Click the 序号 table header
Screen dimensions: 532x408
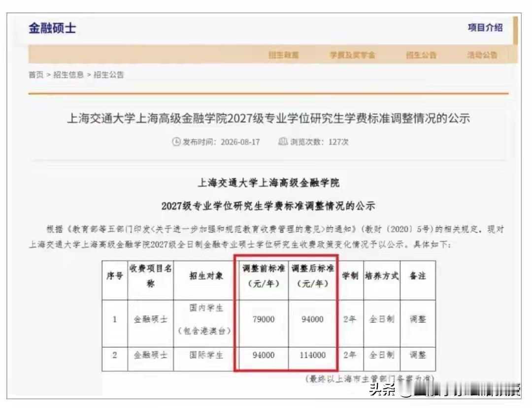(x=115, y=276)
